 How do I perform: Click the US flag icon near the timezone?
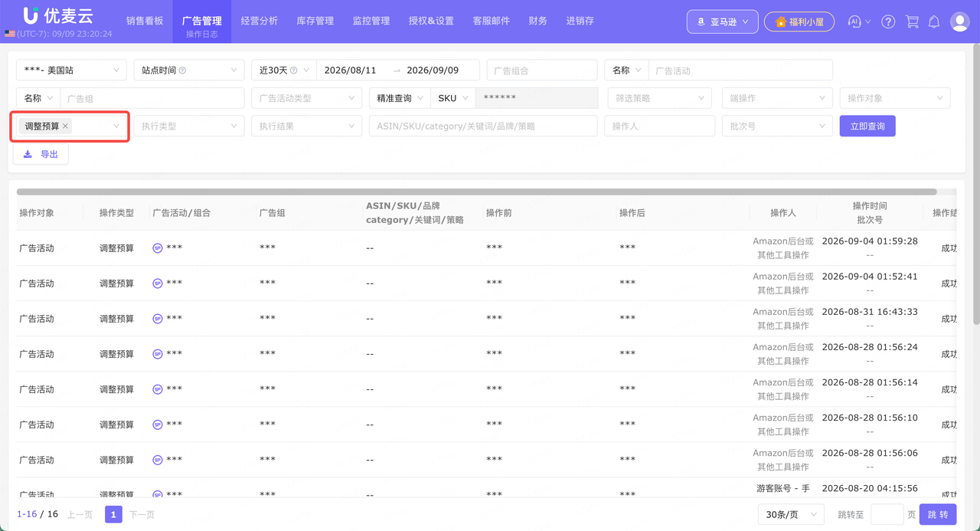[x=9, y=34]
